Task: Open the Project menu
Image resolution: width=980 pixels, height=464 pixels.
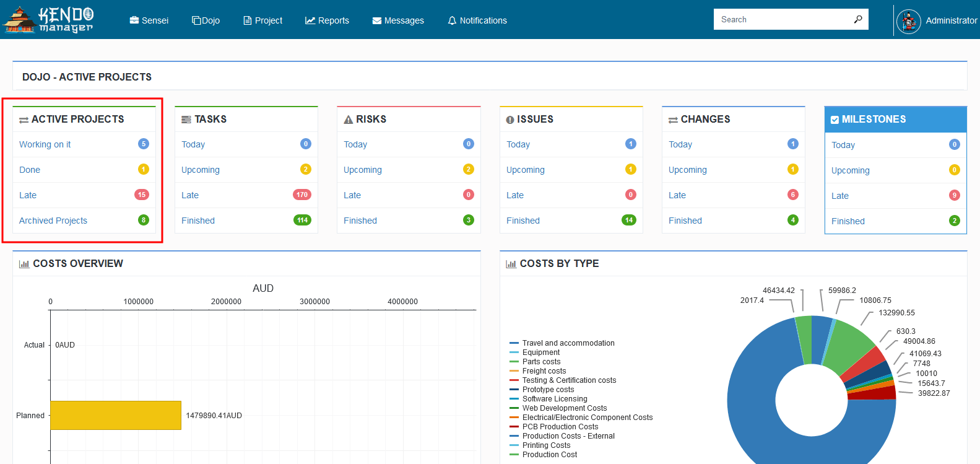Action: point(262,20)
